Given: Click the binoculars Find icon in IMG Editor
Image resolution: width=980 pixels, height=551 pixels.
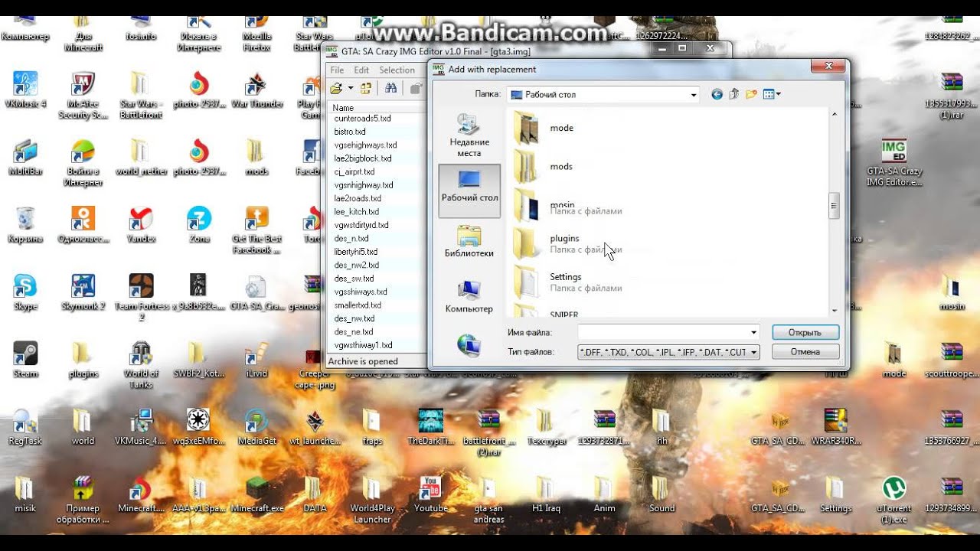Looking at the screenshot, I should (x=390, y=89).
